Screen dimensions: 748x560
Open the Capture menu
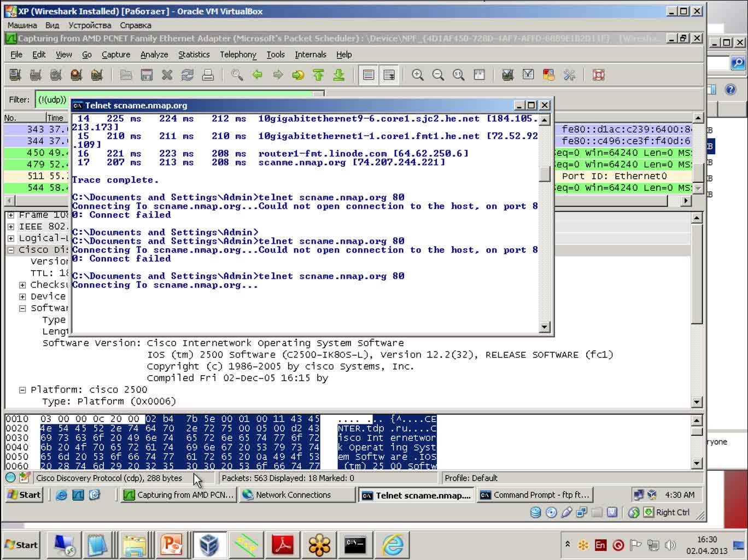[x=116, y=54]
